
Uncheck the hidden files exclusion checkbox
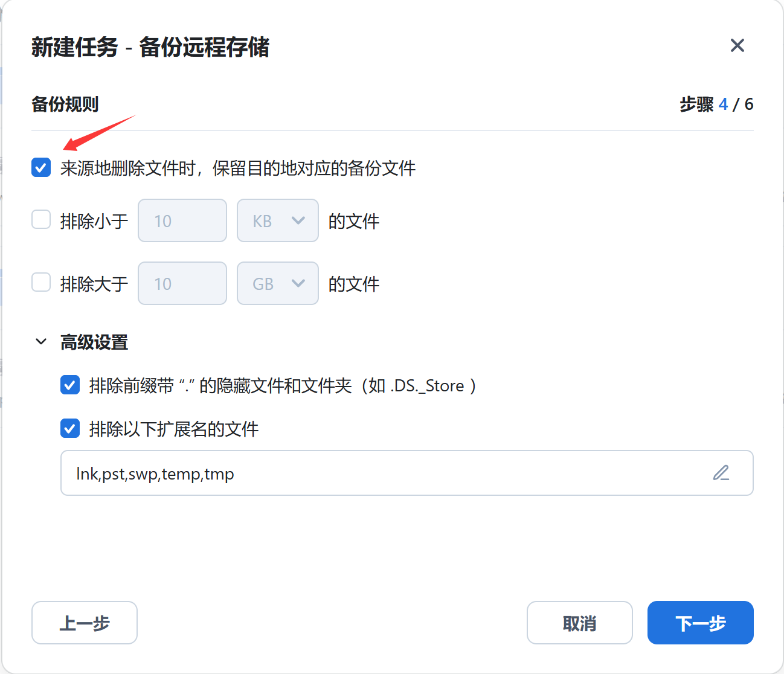pyautogui.click(x=70, y=385)
